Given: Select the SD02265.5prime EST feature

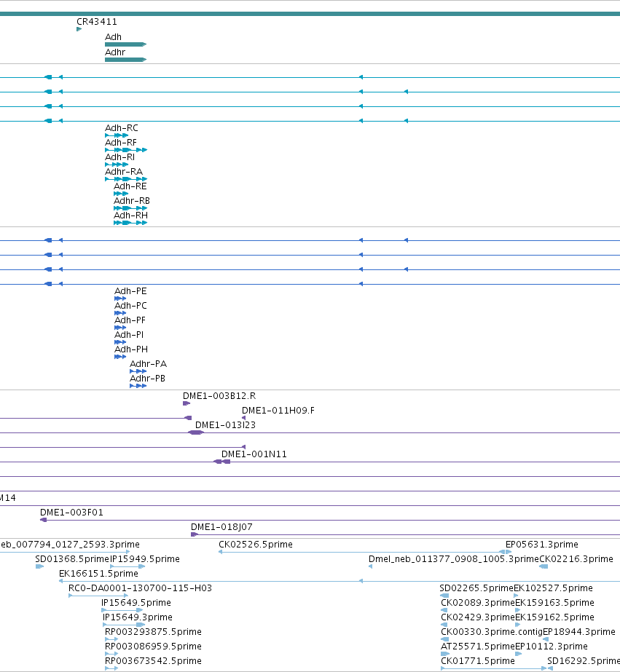Looking at the screenshot, I should 444,596.
